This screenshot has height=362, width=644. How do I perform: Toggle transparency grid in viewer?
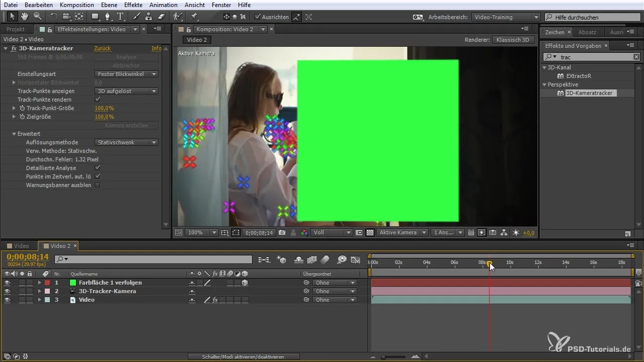point(370,233)
